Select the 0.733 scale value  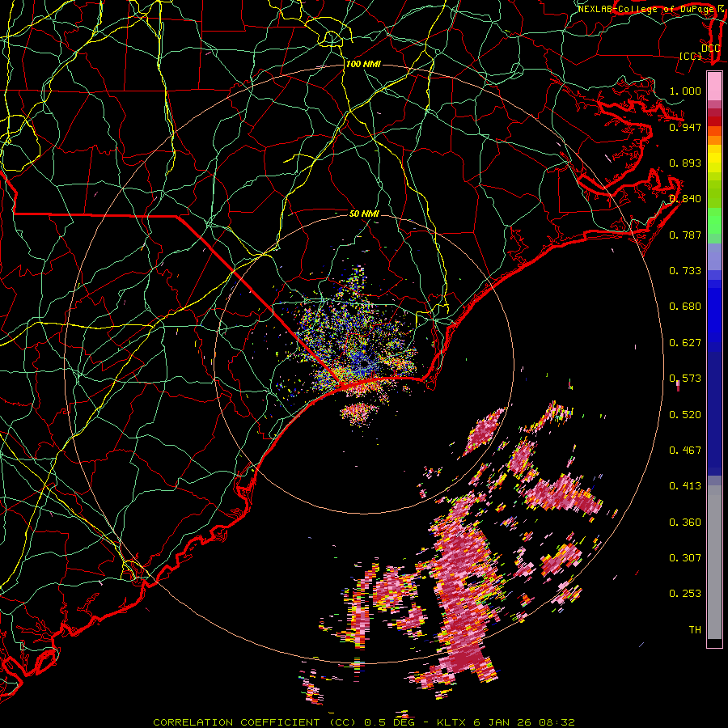coord(685,271)
